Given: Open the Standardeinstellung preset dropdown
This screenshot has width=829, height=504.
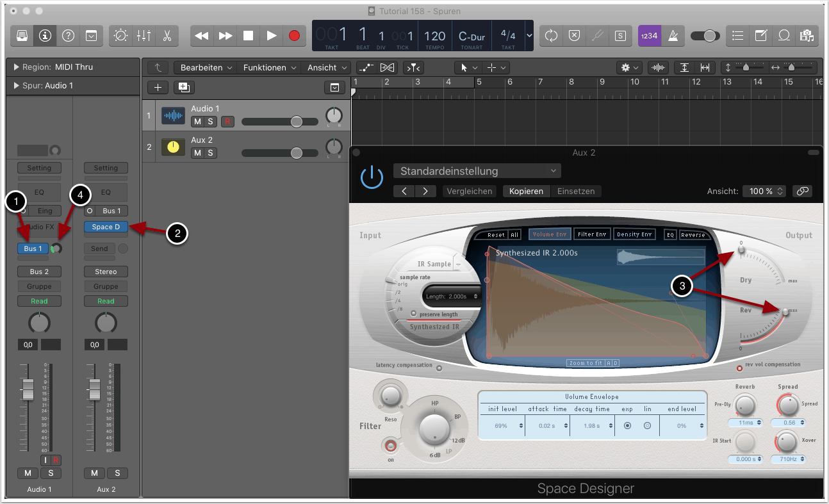Looking at the screenshot, I should coord(477,171).
